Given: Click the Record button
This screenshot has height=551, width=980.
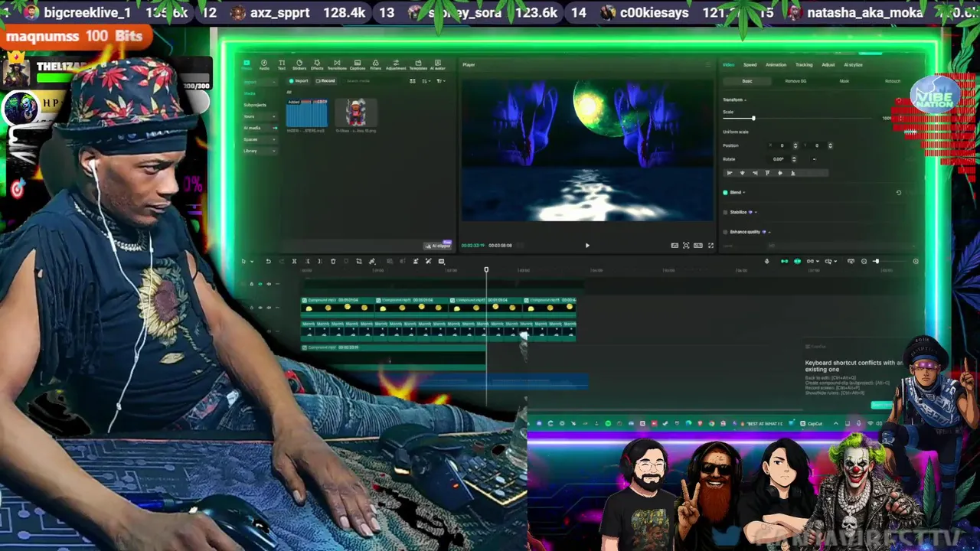Looking at the screenshot, I should (325, 81).
